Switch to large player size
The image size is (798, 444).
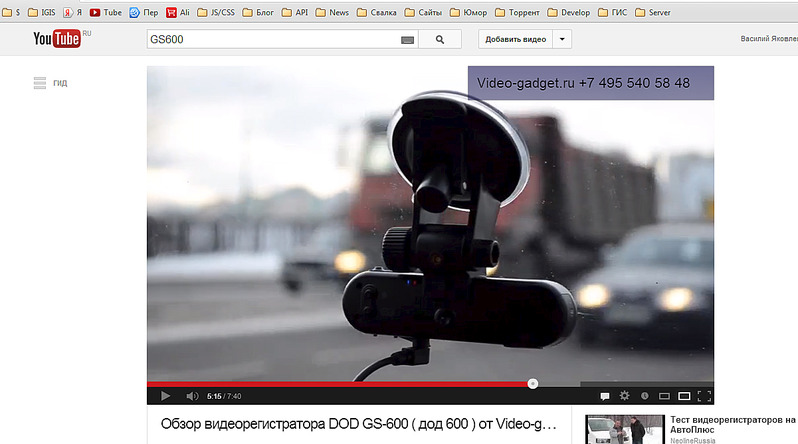685,396
